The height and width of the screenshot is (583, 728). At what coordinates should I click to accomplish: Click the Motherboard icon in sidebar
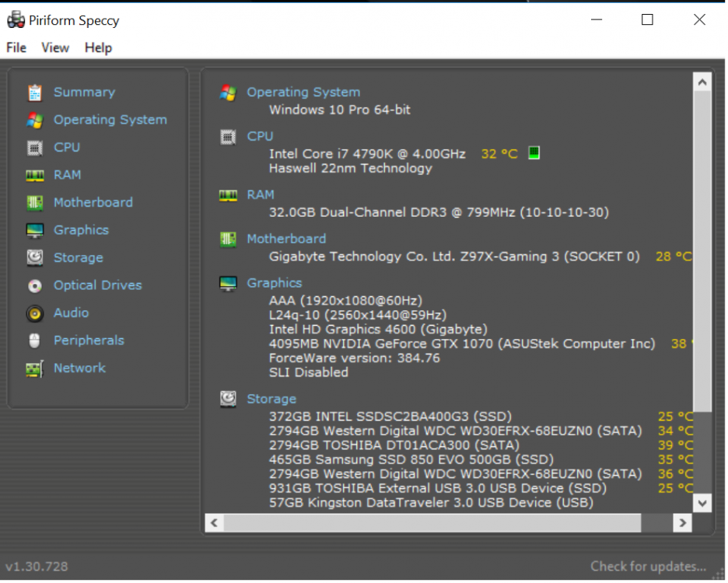click(x=35, y=204)
